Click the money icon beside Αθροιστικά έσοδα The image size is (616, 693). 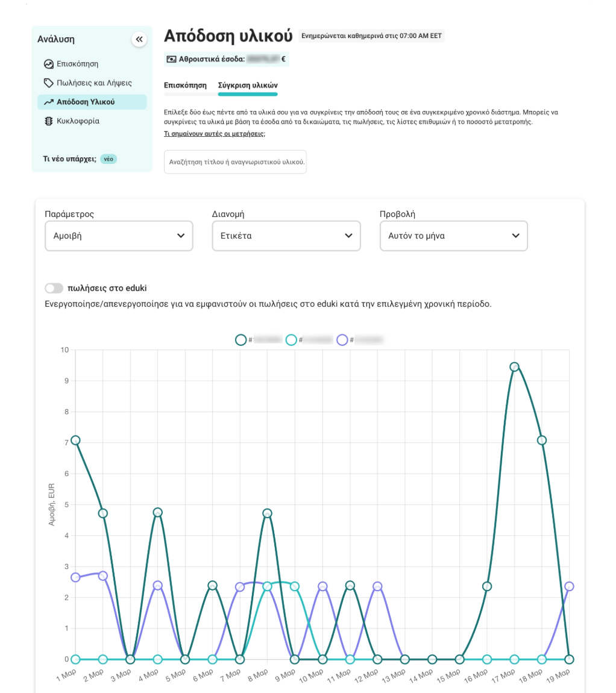pos(171,59)
